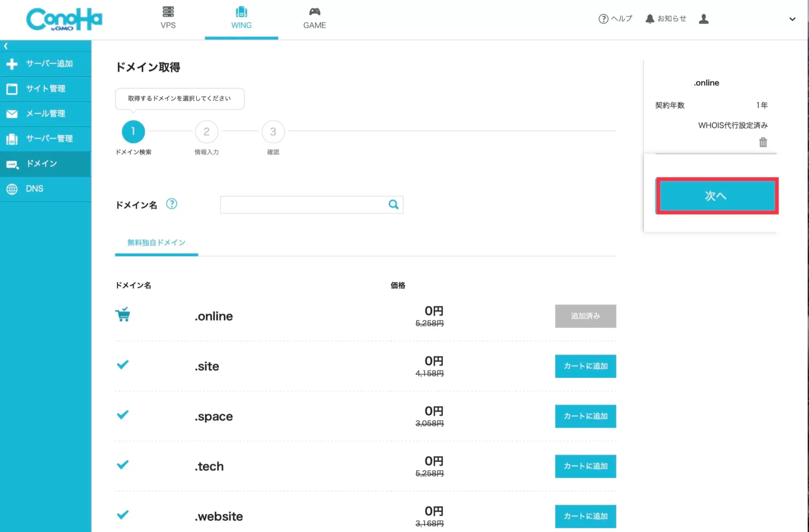Viewport: 809px width, 532px height.
Task: Open DNS in the sidebar
Action: tap(46, 189)
